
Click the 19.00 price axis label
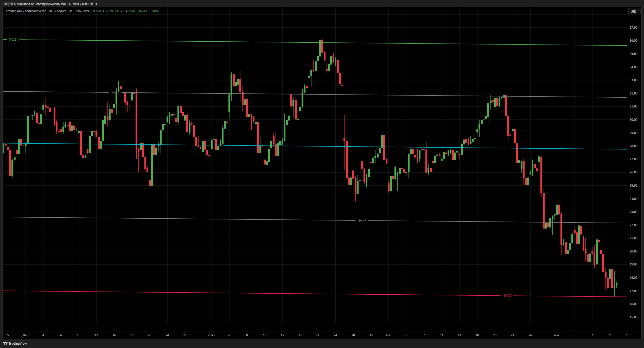[633, 264]
